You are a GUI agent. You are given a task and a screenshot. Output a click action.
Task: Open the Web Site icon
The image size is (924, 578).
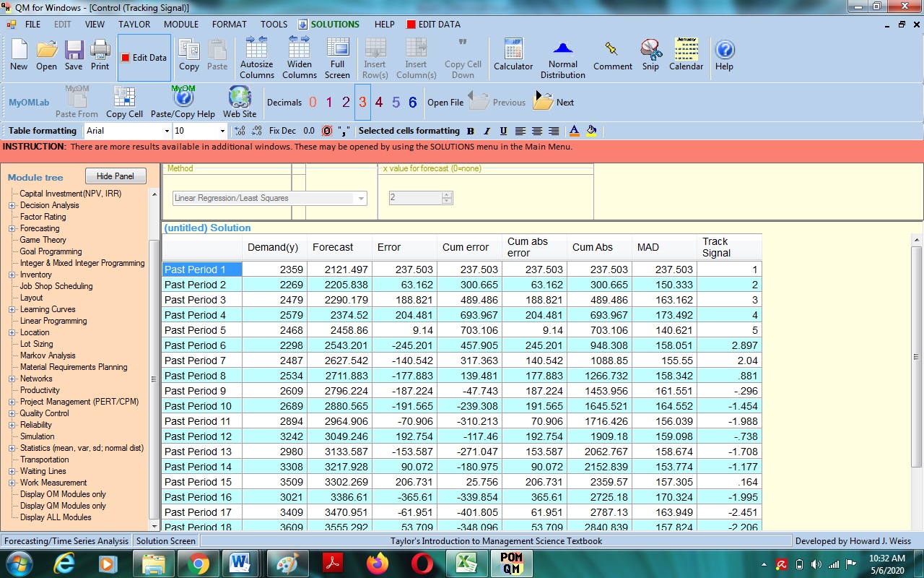tap(240, 103)
